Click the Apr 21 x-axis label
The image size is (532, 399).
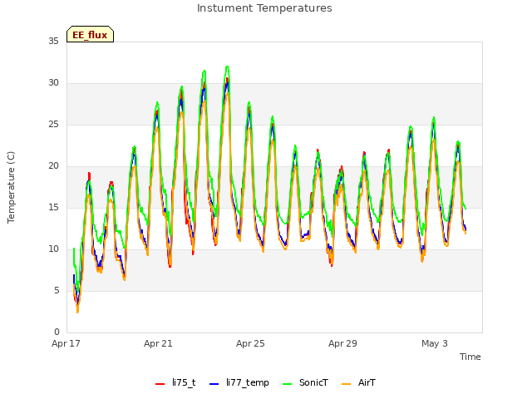[x=158, y=343]
